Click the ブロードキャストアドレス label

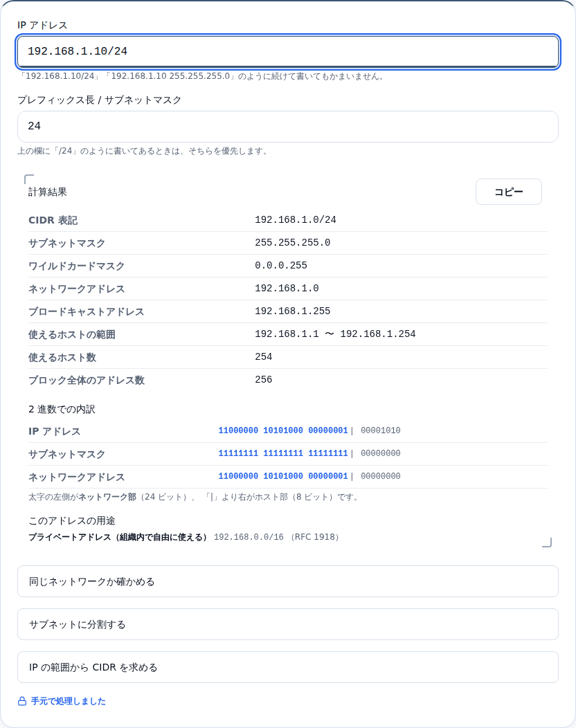click(87, 311)
